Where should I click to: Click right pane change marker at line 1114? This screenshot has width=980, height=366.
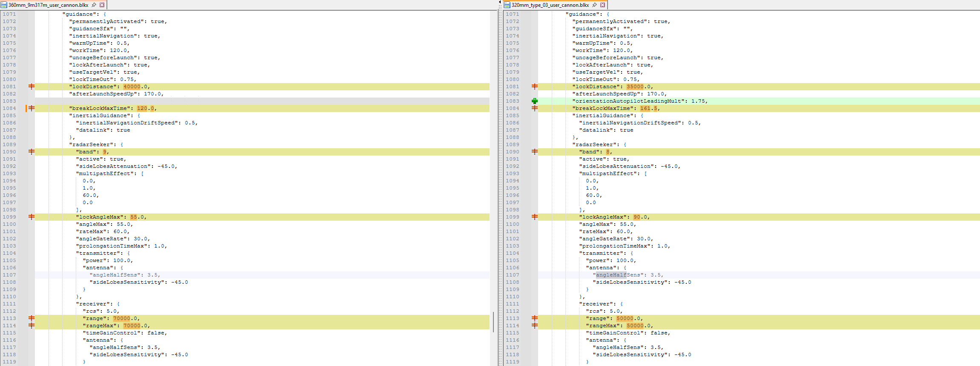[x=535, y=326]
